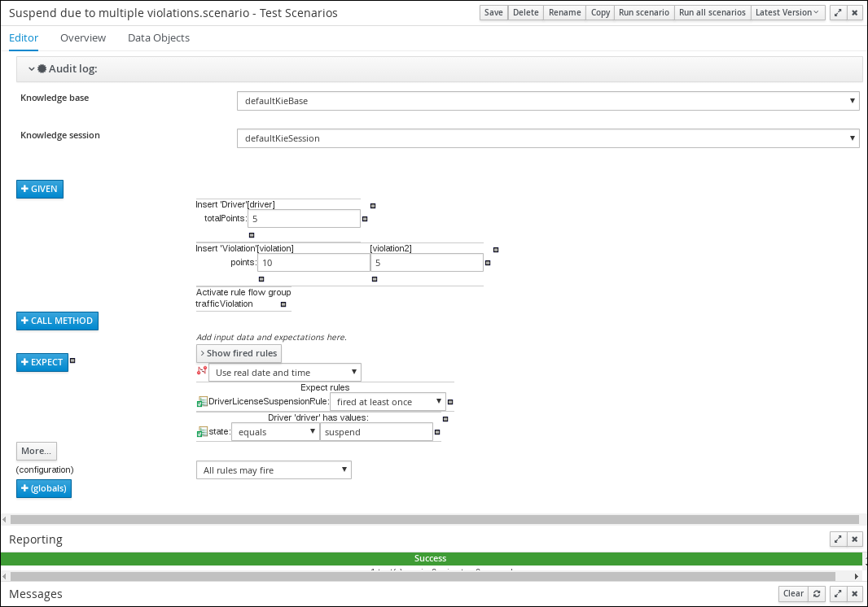Image resolution: width=868 pixels, height=607 pixels.
Task: Click the Delete button
Action: coord(526,13)
